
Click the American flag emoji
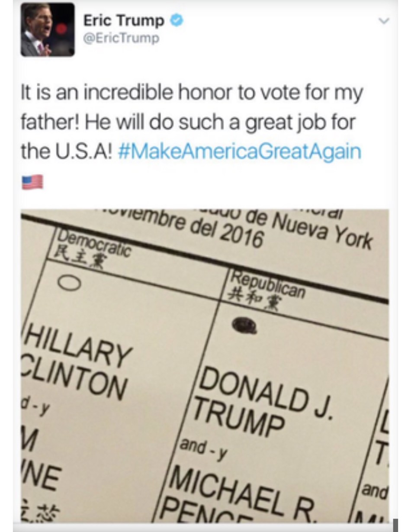pyautogui.click(x=32, y=182)
